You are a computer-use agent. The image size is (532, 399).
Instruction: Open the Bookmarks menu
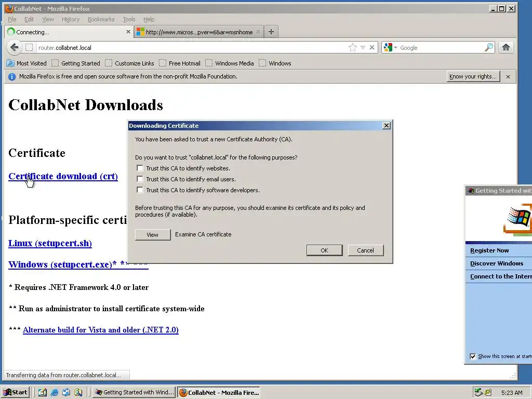(101, 19)
